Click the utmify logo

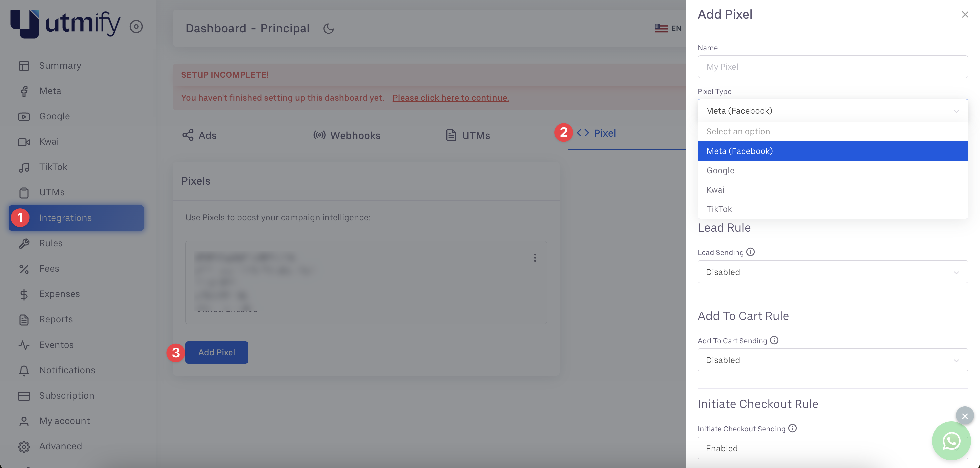[65, 24]
